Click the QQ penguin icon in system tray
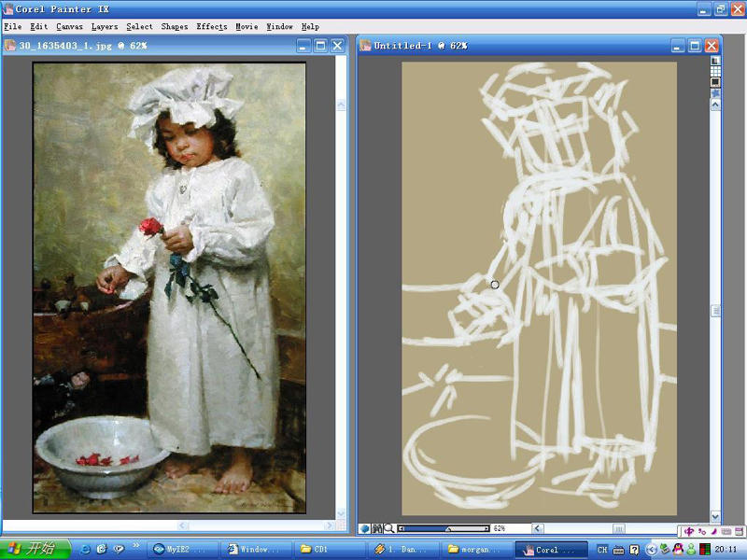The image size is (747, 560). (x=678, y=550)
